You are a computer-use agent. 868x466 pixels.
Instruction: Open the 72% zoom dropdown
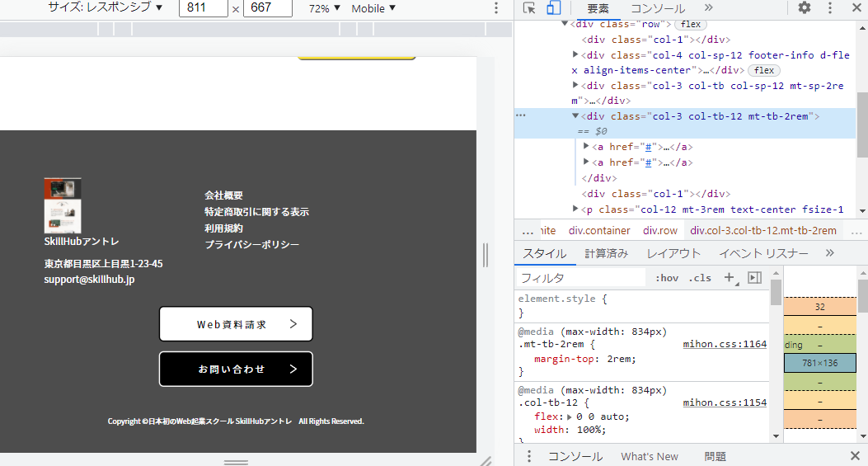point(325,8)
